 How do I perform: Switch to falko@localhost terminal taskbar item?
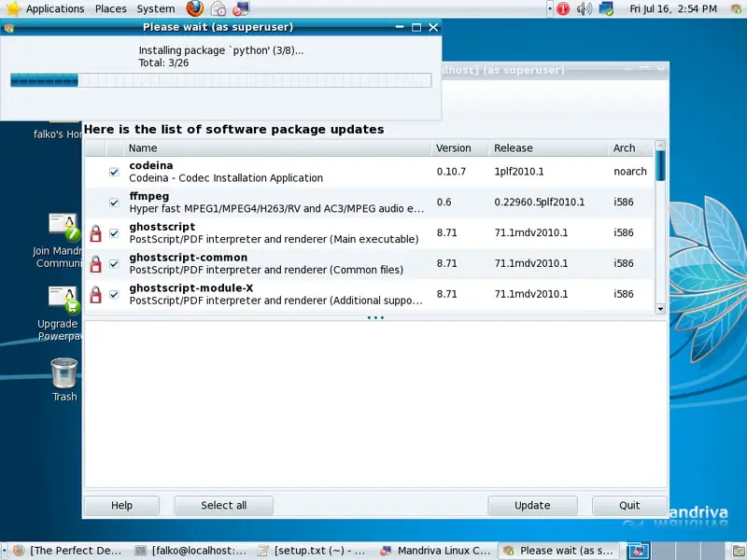pos(191,551)
